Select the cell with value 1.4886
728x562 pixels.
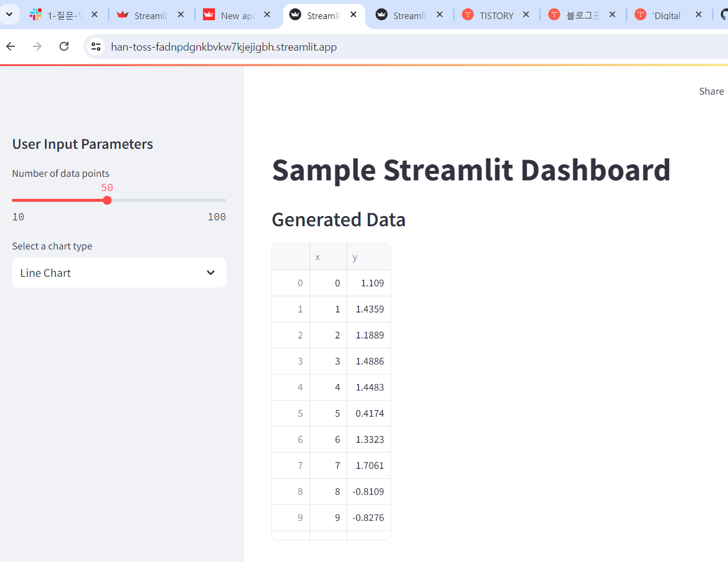[x=368, y=361]
